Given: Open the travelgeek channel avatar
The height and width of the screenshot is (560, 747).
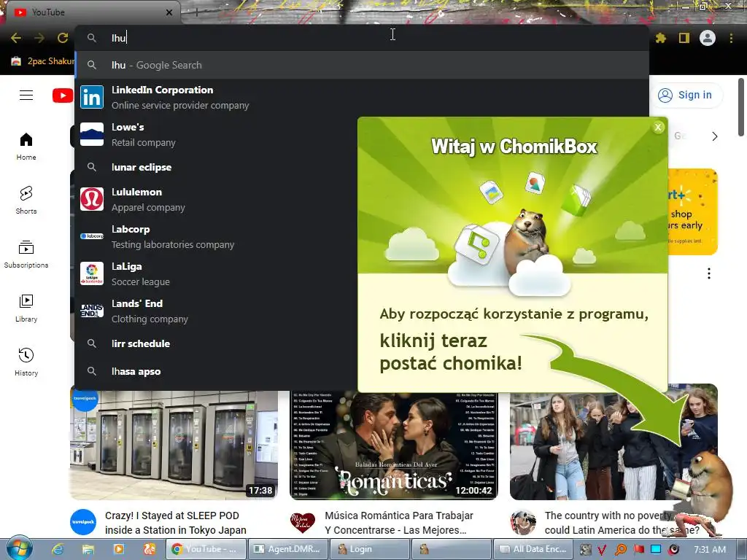Looking at the screenshot, I should [x=83, y=522].
